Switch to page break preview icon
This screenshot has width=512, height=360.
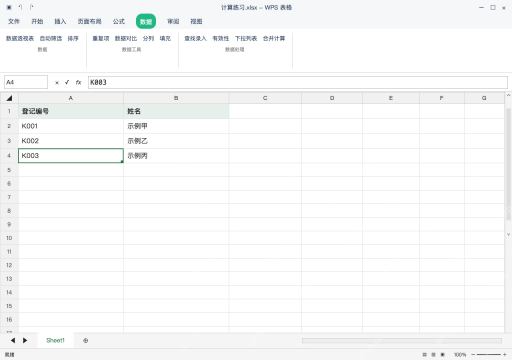443,355
